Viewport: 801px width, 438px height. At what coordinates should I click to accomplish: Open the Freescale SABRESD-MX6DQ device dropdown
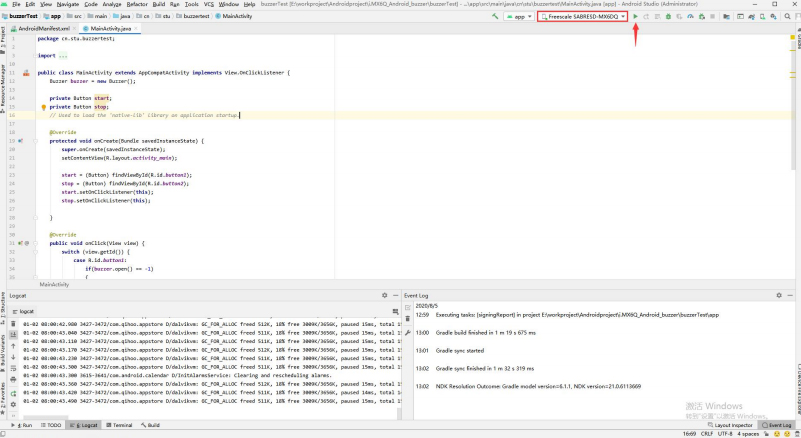(582, 17)
